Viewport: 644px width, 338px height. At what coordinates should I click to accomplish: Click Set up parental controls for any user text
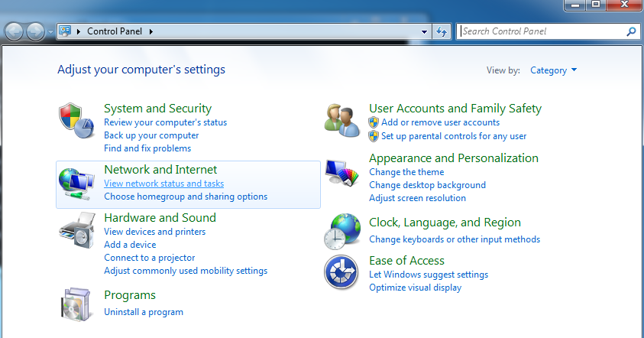pos(454,136)
